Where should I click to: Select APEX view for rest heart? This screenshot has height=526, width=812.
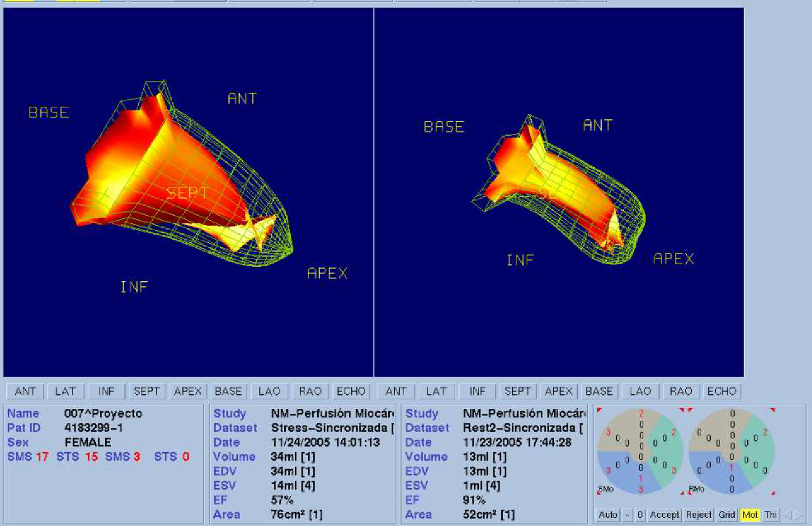tap(558, 391)
